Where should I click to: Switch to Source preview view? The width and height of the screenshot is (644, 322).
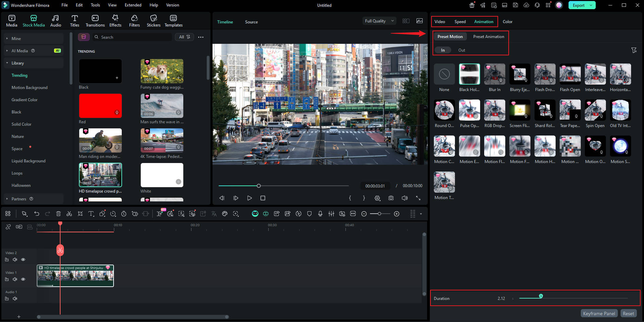(x=251, y=22)
